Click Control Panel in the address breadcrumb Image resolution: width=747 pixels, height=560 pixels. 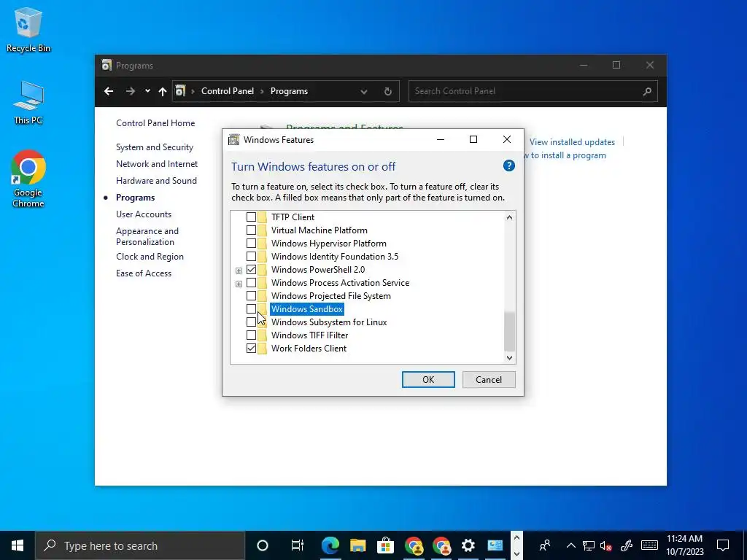(x=228, y=91)
